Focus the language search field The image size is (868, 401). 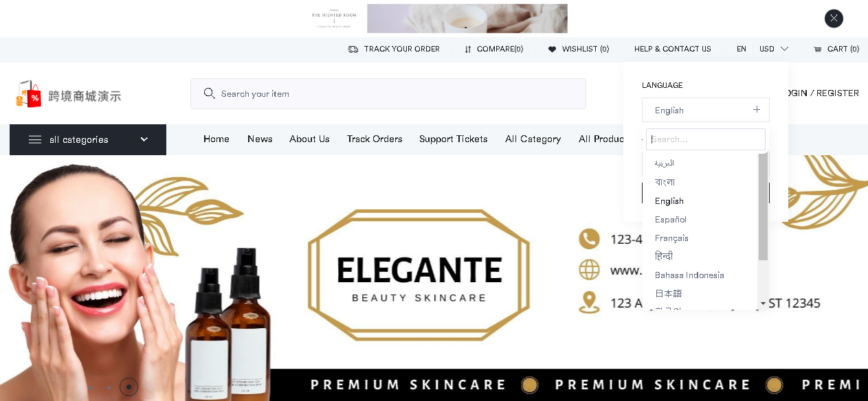pos(706,139)
